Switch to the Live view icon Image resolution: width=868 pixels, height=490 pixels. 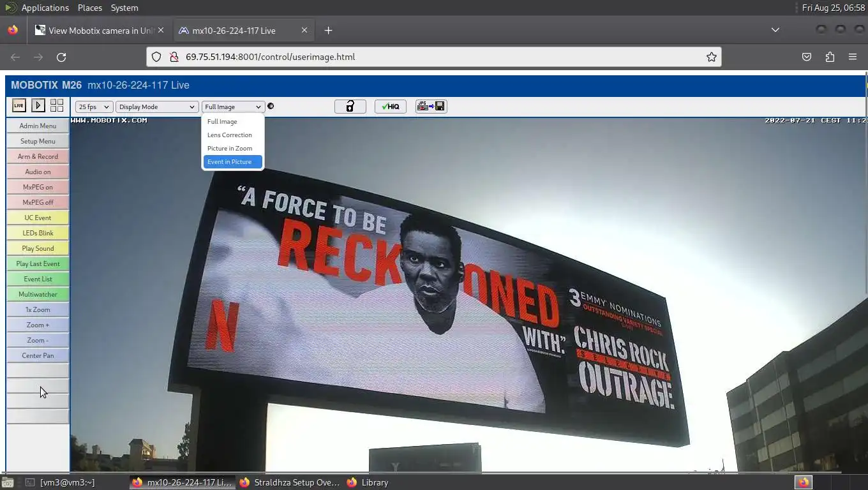point(19,105)
